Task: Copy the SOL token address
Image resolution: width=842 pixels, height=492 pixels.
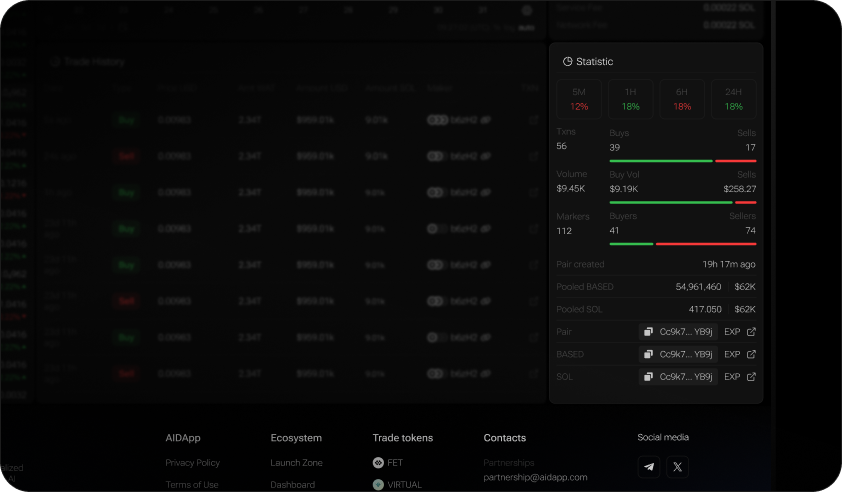Action: (649, 377)
